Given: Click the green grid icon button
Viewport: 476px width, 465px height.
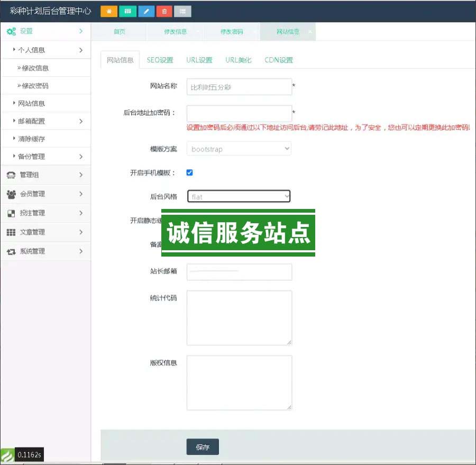Looking at the screenshot, I should point(127,11).
